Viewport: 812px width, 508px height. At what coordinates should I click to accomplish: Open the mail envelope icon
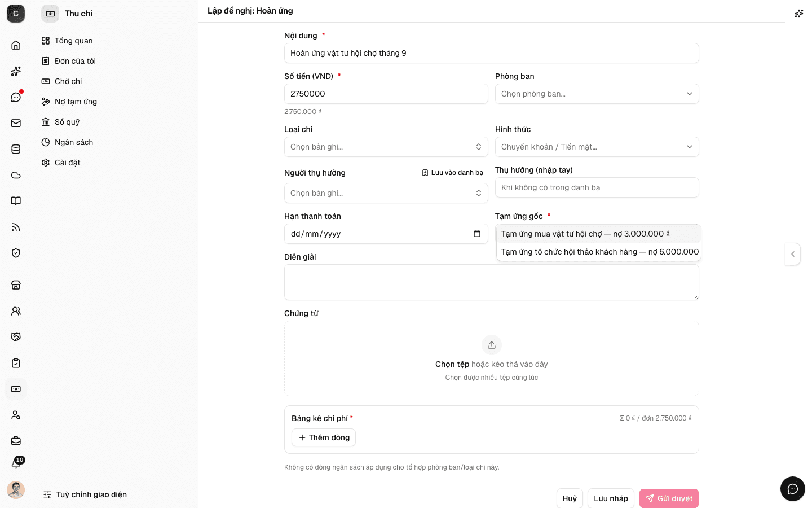click(x=16, y=123)
